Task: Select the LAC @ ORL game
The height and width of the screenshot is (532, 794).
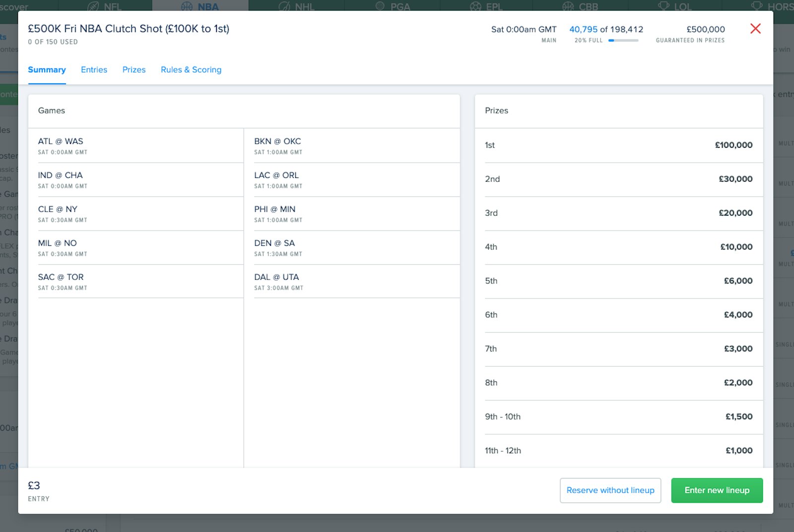Action: point(277,180)
